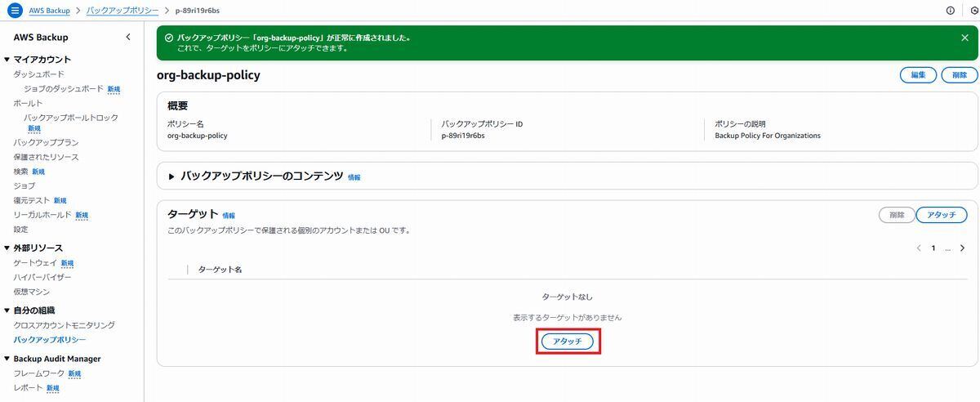Open フレームワーク in sidebar
This screenshot has height=402, width=980.
pyautogui.click(x=39, y=373)
